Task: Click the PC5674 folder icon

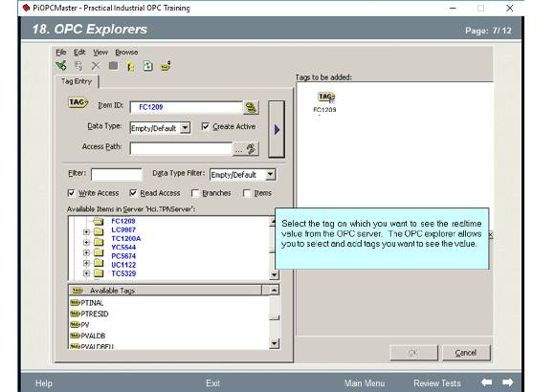Action: click(99, 263)
